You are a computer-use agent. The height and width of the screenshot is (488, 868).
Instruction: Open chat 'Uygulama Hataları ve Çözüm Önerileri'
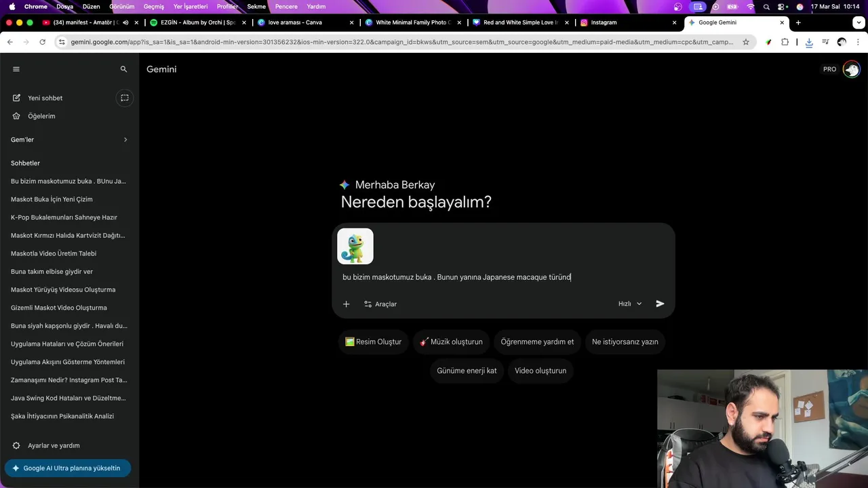click(67, 344)
